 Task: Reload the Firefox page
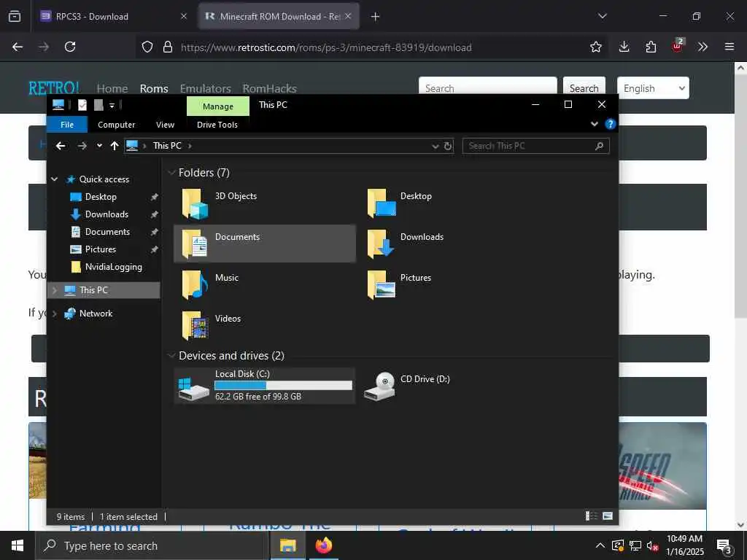click(70, 47)
